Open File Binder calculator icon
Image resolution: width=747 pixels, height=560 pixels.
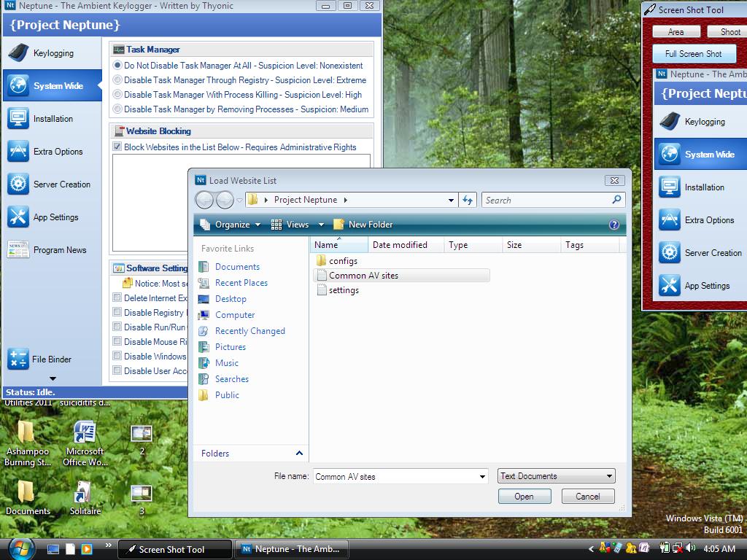point(18,359)
